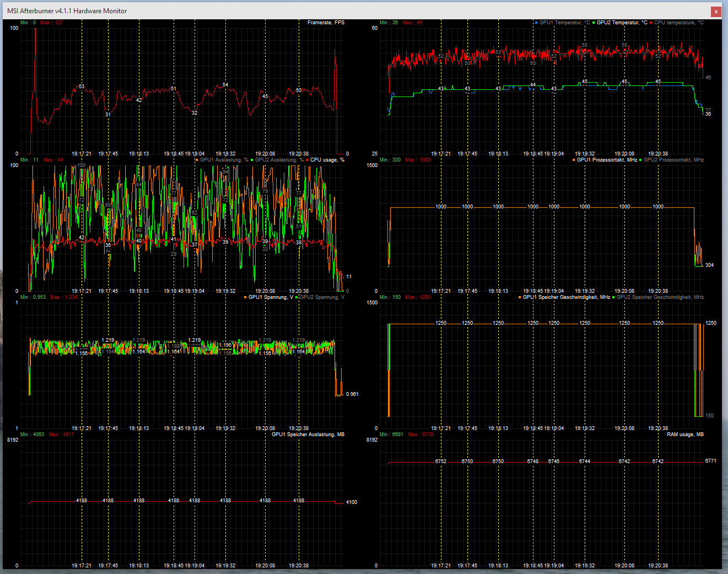Screen dimensions: 728x574
Task: Select the GPU1 Speicher Auslastung graph label
Action: click(x=308, y=434)
